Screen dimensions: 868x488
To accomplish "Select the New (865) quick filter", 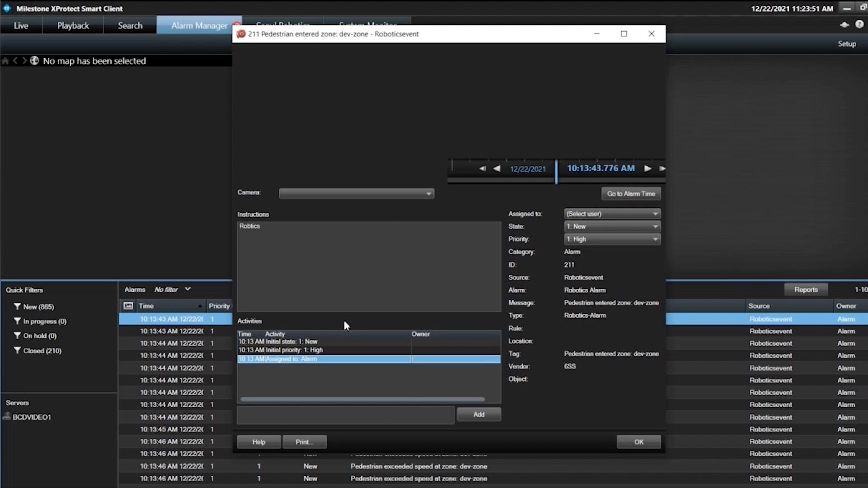I will (38, 307).
